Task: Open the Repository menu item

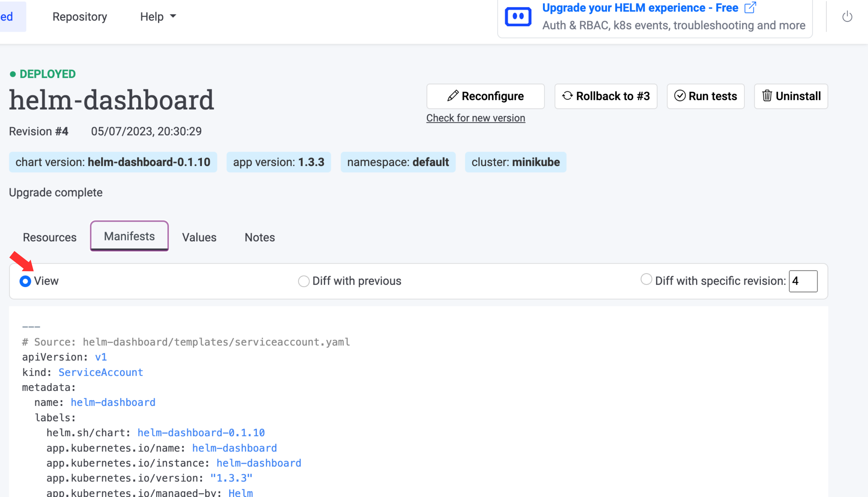Action: click(x=80, y=16)
